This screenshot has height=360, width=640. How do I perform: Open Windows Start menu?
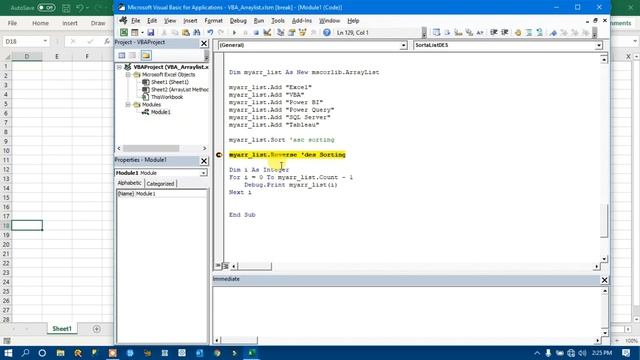pyautogui.click(x=8, y=353)
